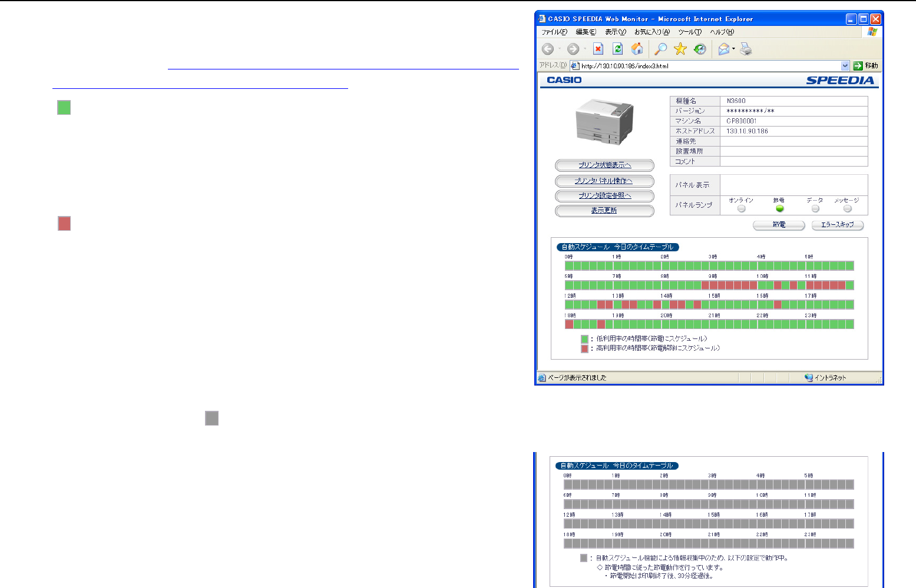Click the イントラネット zone globe icon
This screenshot has width=916, height=588.
[809, 378]
